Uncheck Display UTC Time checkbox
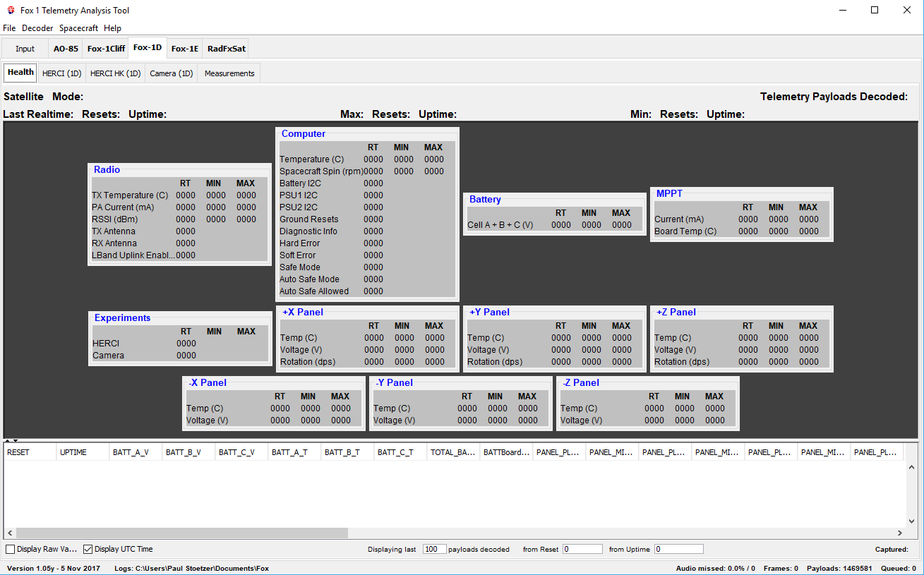This screenshot has width=924, height=575. click(x=88, y=549)
